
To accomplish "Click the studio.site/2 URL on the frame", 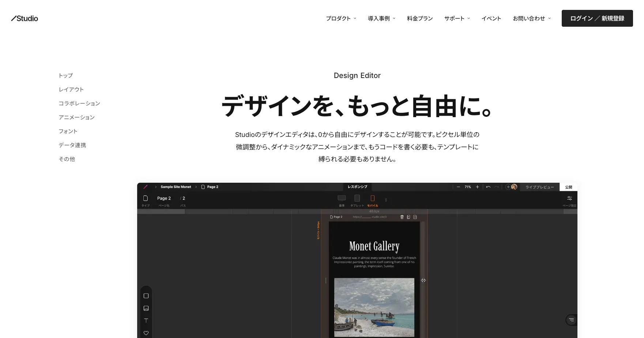I will 370,217.
